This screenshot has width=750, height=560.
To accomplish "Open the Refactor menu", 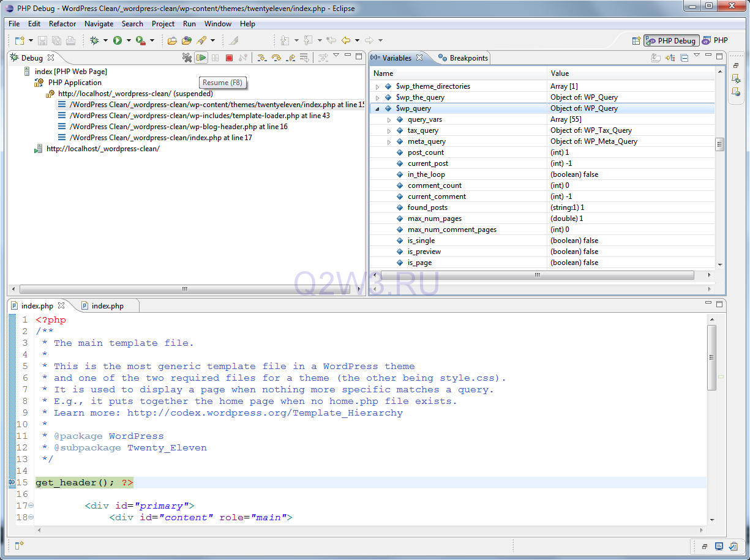I will tap(62, 24).
